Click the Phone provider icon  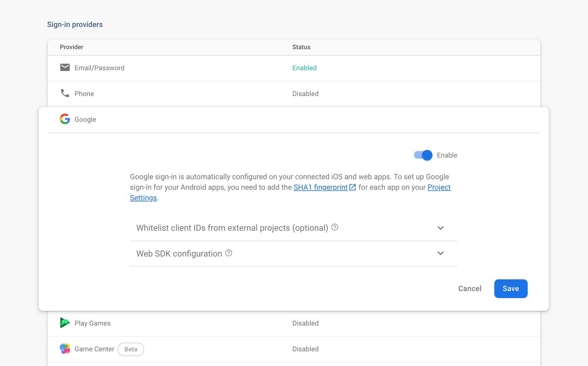point(65,93)
